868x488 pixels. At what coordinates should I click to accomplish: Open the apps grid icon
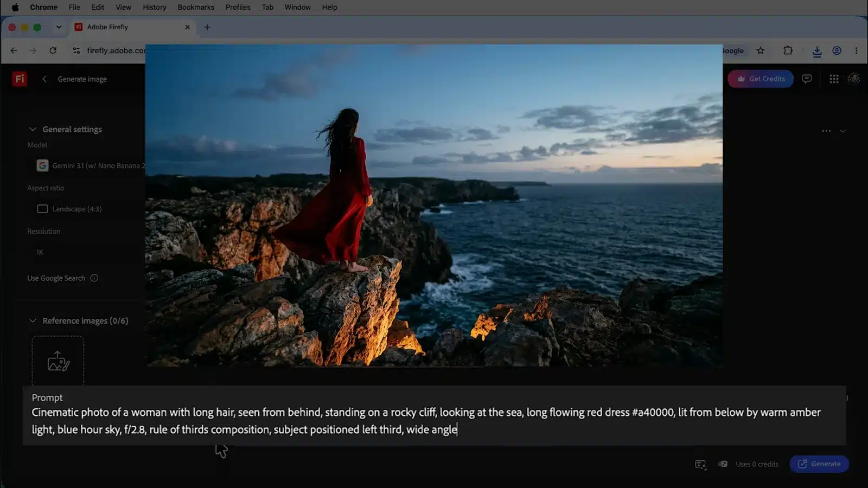click(x=834, y=79)
